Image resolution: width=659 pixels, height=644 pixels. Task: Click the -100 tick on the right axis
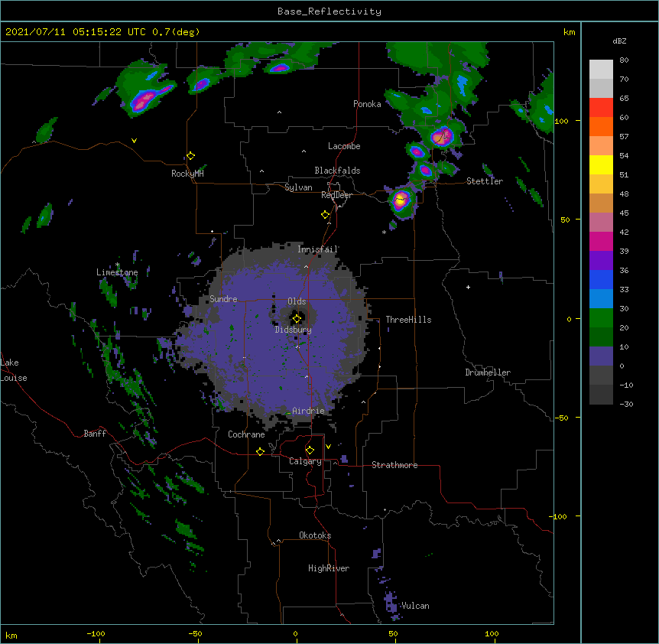[559, 516]
